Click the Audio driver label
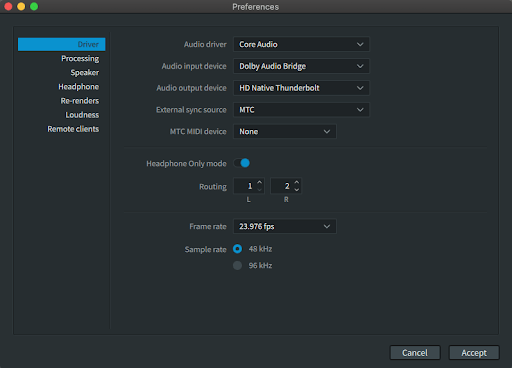The width and height of the screenshot is (512, 368). 205,44
